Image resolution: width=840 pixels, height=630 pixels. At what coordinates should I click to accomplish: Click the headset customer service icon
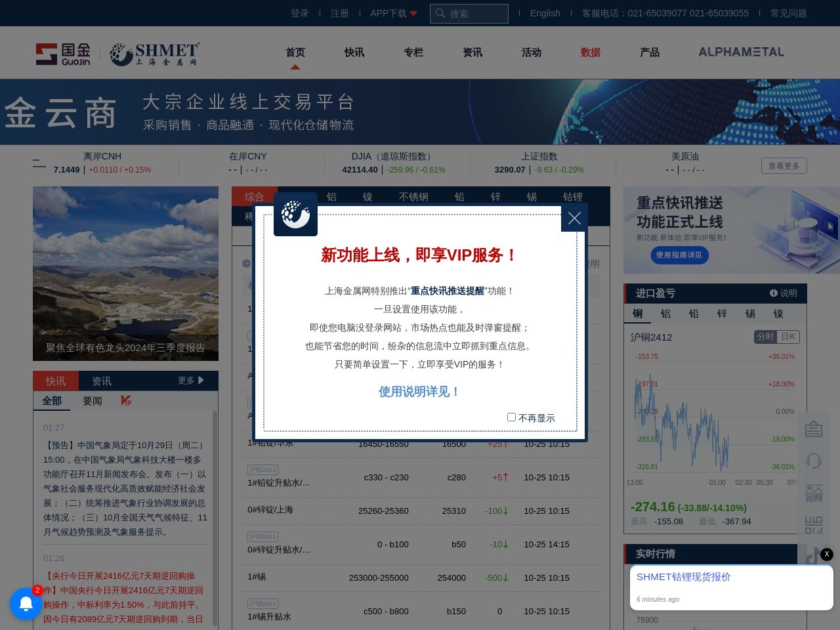coord(814,461)
